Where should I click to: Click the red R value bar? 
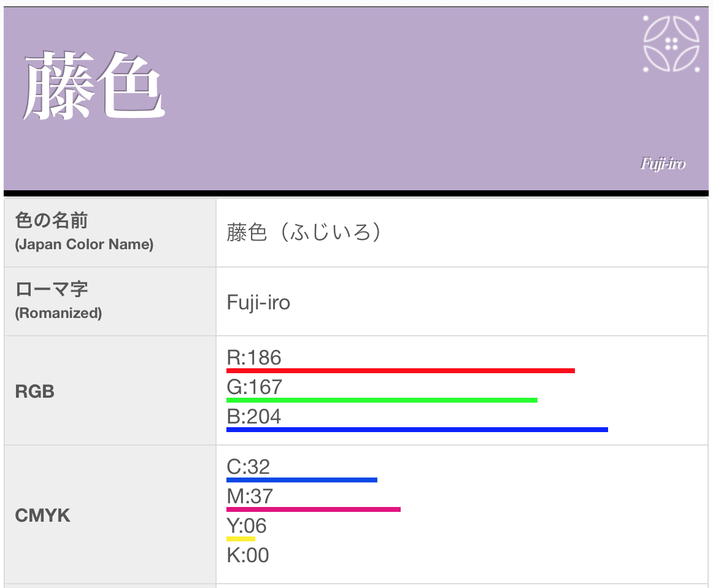[401, 371]
